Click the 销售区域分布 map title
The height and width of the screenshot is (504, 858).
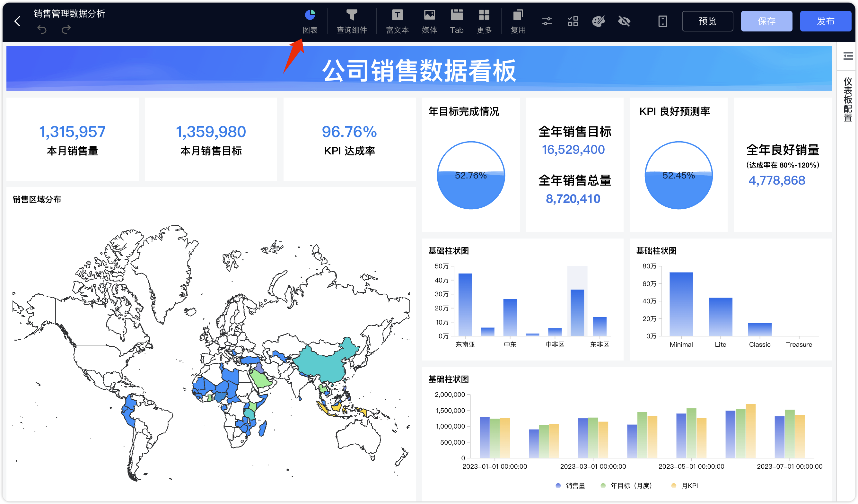[37, 199]
